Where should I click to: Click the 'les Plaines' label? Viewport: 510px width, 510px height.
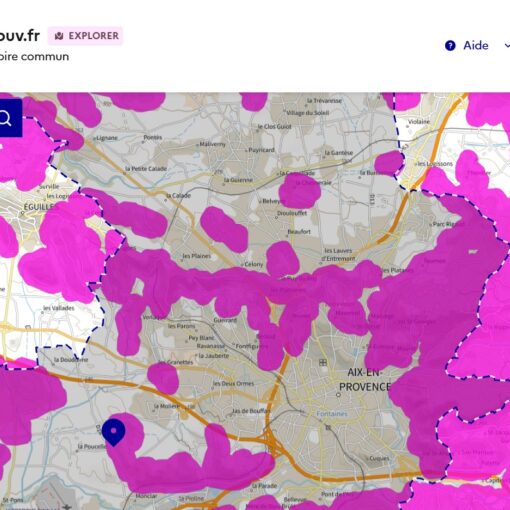click(x=196, y=256)
